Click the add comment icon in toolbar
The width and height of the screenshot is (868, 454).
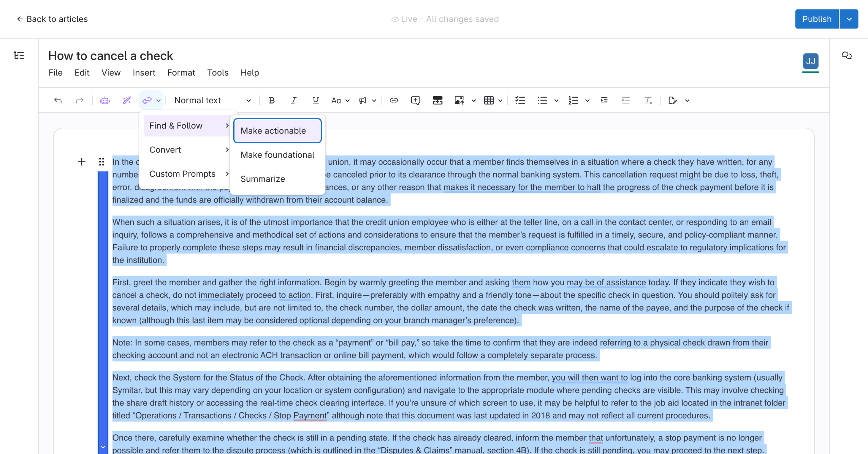(415, 100)
